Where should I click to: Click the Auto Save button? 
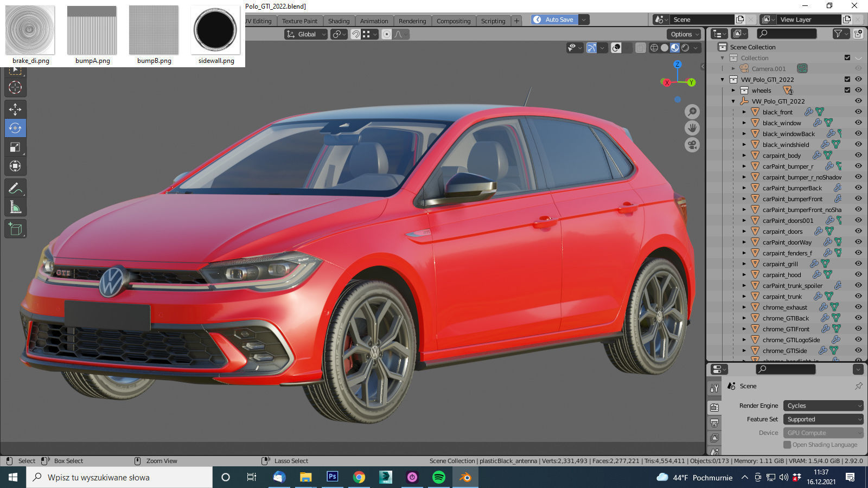(x=554, y=20)
